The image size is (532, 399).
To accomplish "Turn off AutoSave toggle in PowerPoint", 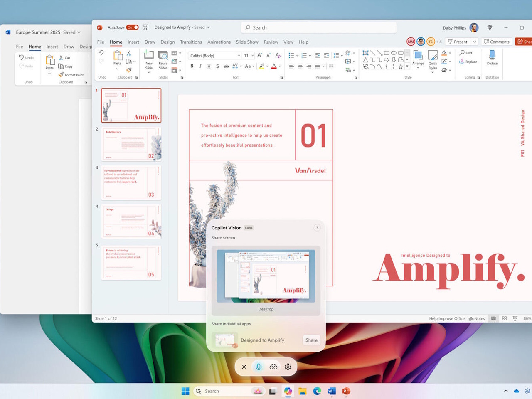I will coord(133,27).
